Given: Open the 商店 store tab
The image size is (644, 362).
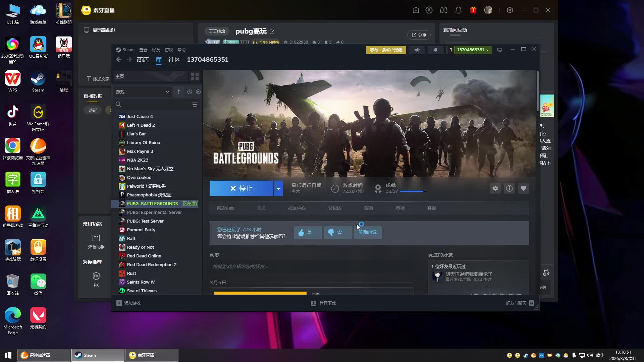Looking at the screenshot, I should pos(143,60).
